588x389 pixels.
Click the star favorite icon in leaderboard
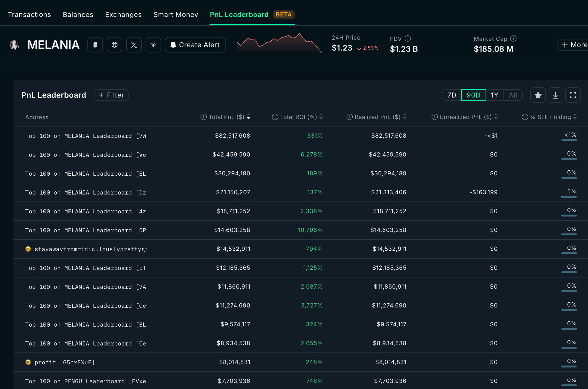coord(538,95)
